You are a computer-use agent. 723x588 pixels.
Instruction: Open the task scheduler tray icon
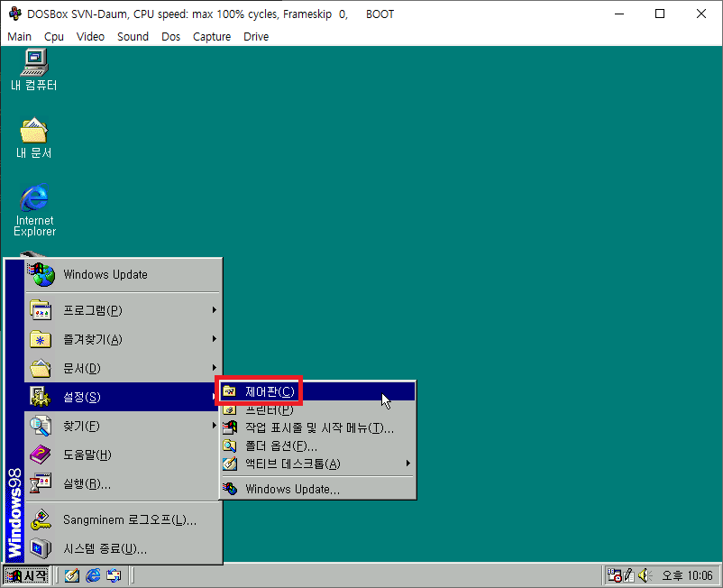tap(614, 575)
